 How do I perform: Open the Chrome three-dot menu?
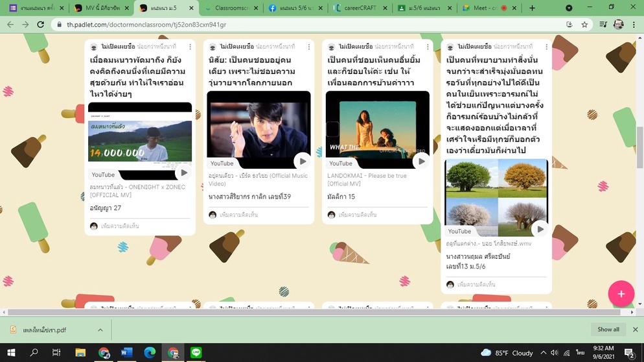pyautogui.click(x=634, y=25)
